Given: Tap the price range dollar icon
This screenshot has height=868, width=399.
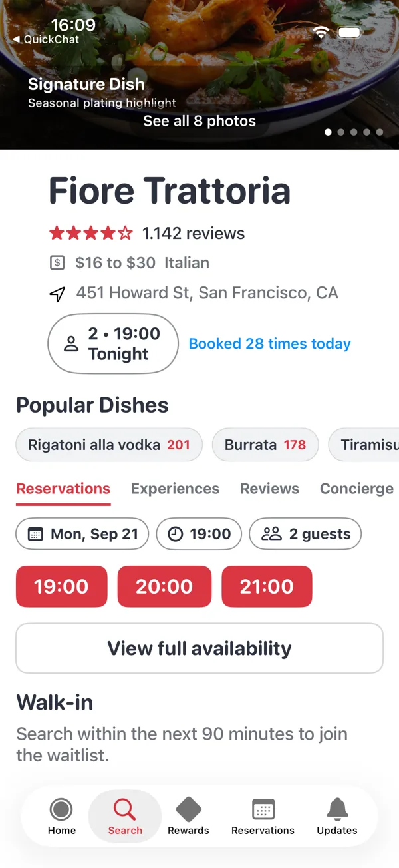Looking at the screenshot, I should tap(58, 263).
